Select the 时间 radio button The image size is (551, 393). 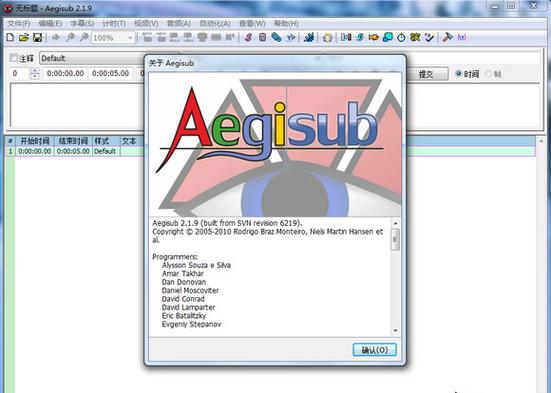[458, 74]
